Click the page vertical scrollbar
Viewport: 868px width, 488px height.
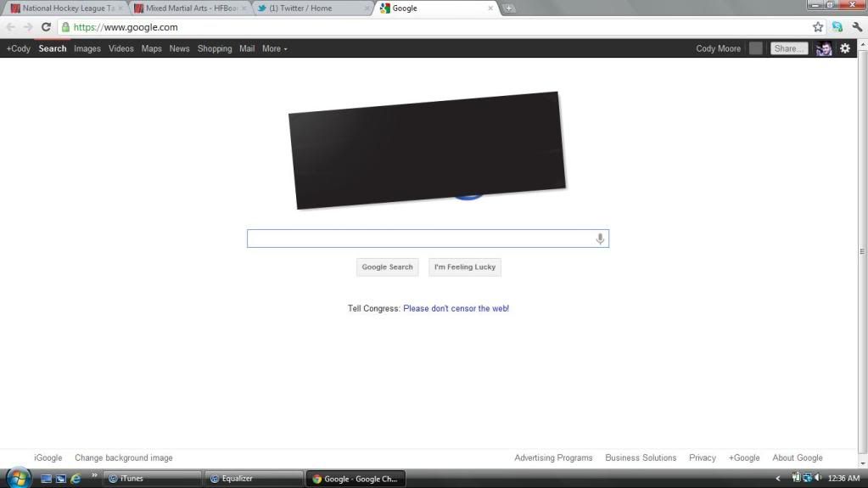862,251
